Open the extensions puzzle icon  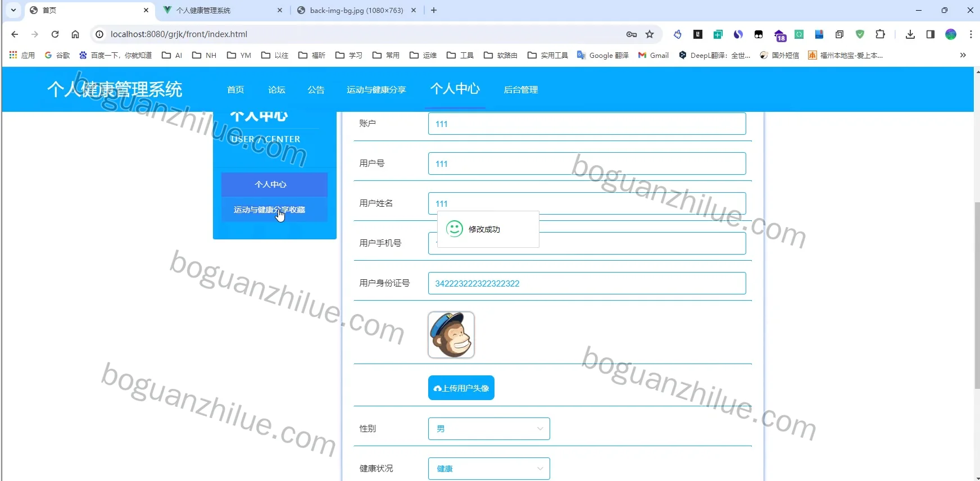click(881, 34)
